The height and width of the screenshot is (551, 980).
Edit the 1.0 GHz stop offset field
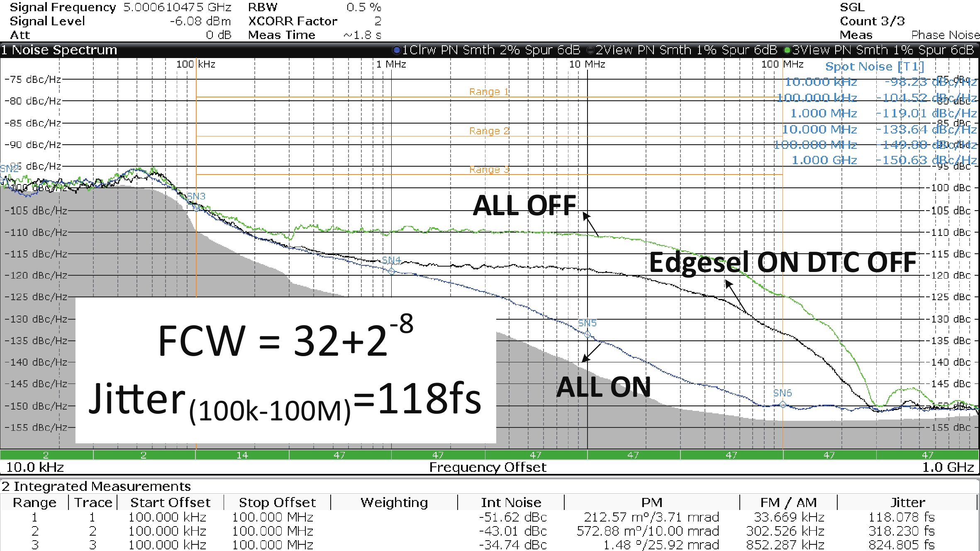(x=948, y=467)
